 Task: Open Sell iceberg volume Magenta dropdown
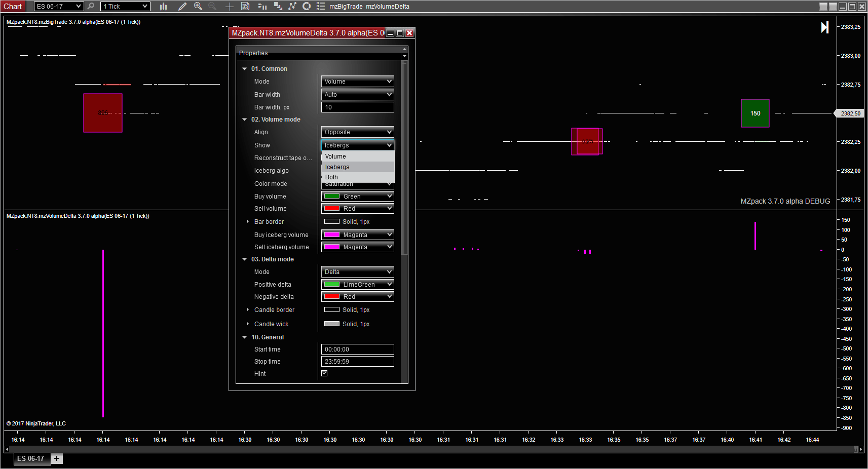(358, 247)
